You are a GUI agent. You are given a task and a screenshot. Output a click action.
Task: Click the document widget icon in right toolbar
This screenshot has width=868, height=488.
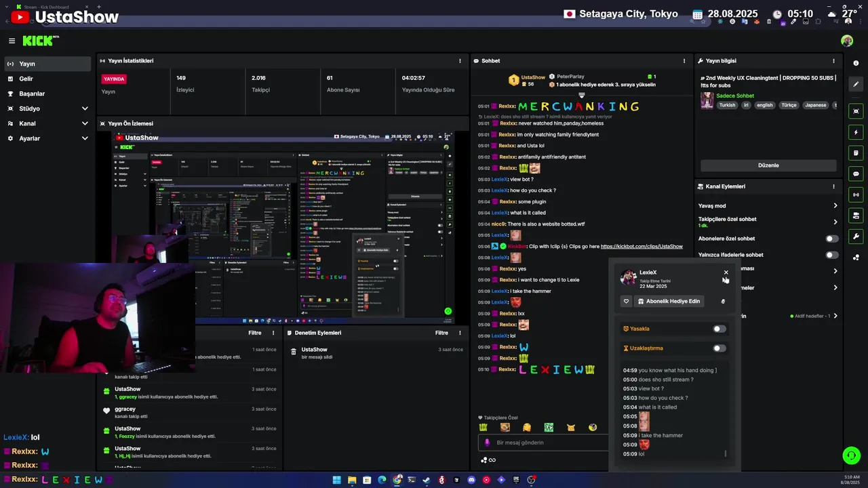click(x=856, y=153)
